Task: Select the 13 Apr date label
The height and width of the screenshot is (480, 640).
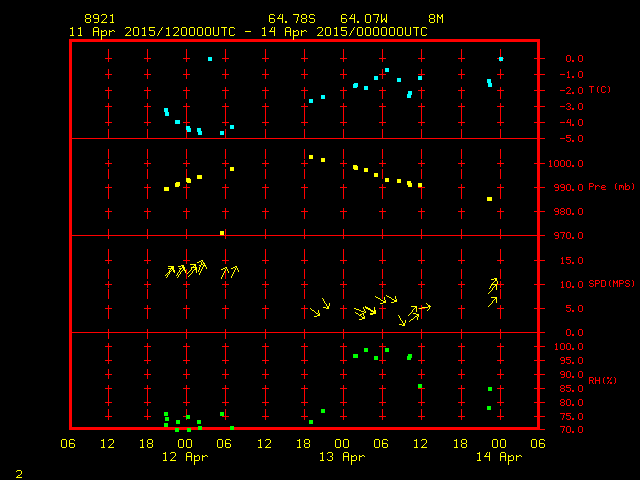Action: coord(342,457)
